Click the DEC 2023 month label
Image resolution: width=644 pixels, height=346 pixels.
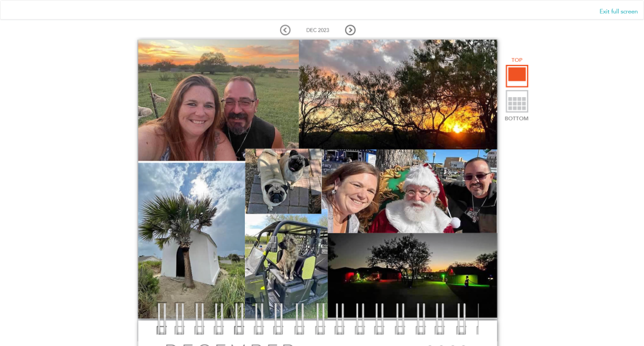tap(317, 30)
